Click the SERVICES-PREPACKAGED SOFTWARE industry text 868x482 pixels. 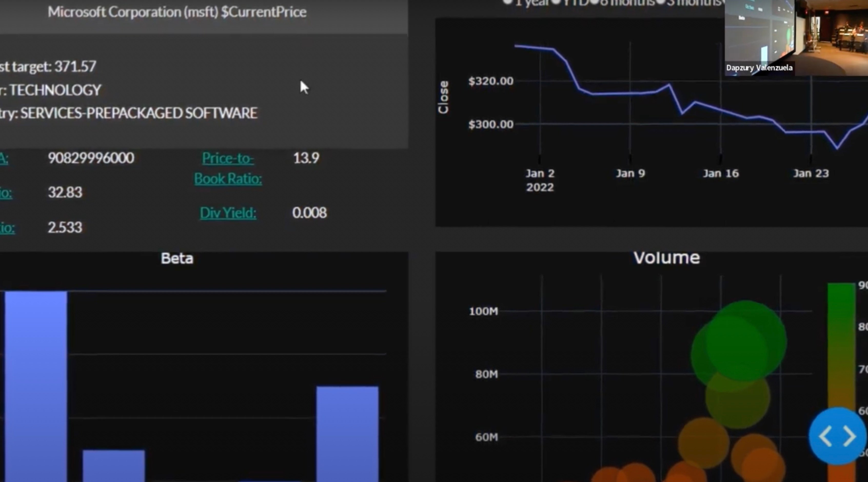pyautogui.click(x=139, y=113)
